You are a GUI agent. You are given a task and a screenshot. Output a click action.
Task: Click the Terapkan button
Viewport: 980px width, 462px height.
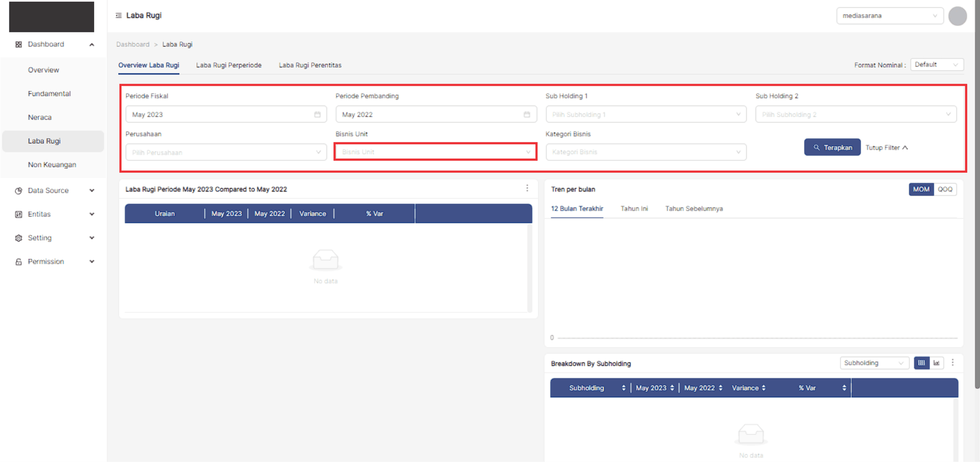click(x=832, y=148)
